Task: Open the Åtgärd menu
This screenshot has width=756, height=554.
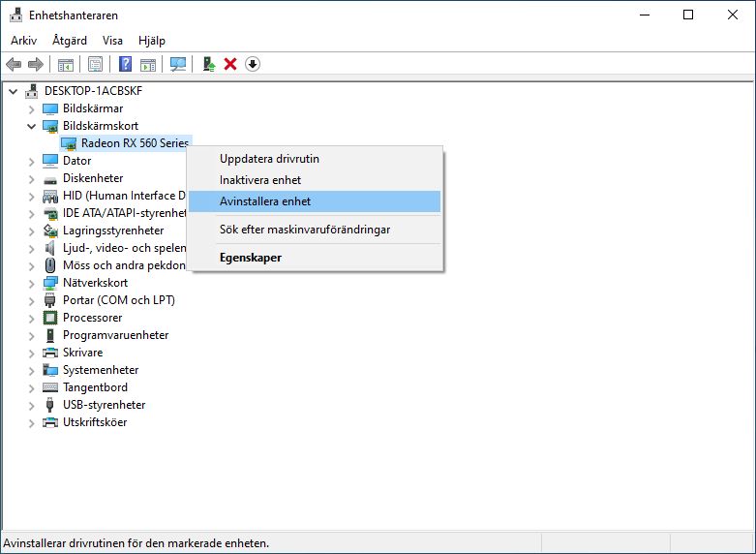Action: coord(70,41)
